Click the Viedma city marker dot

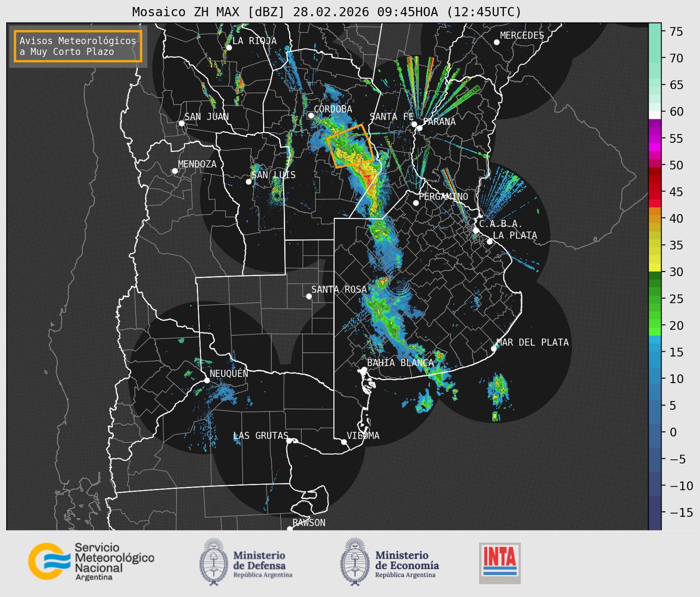(x=344, y=442)
